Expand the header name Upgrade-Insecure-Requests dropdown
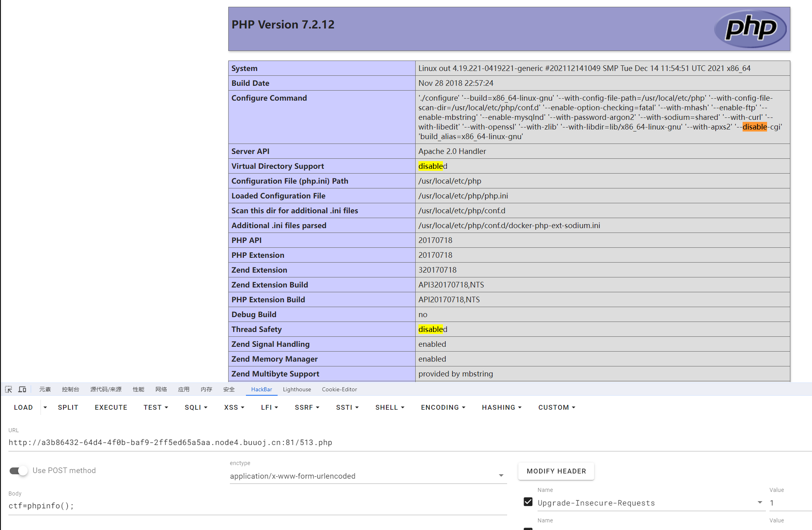This screenshot has height=530, width=812. point(759,502)
